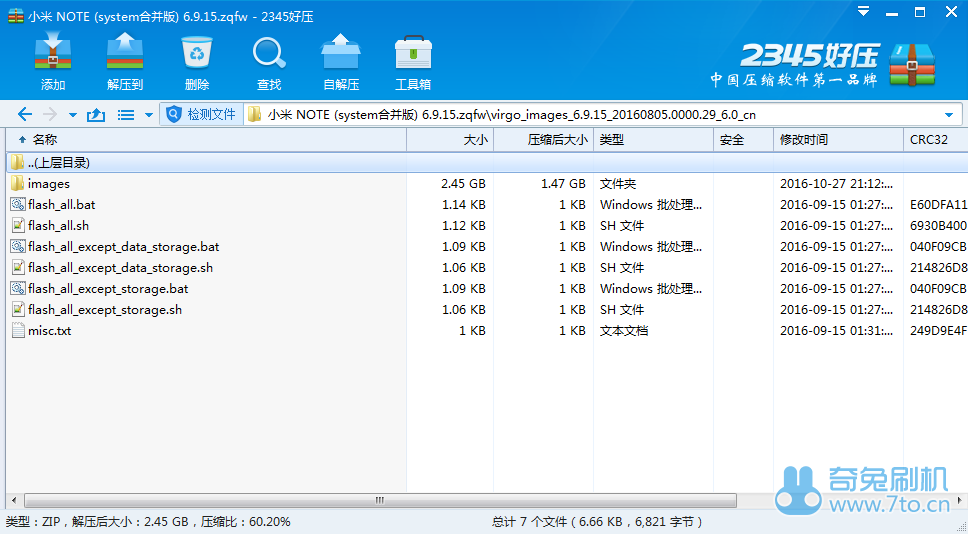Click the 检测文件 scan button

[x=201, y=114]
